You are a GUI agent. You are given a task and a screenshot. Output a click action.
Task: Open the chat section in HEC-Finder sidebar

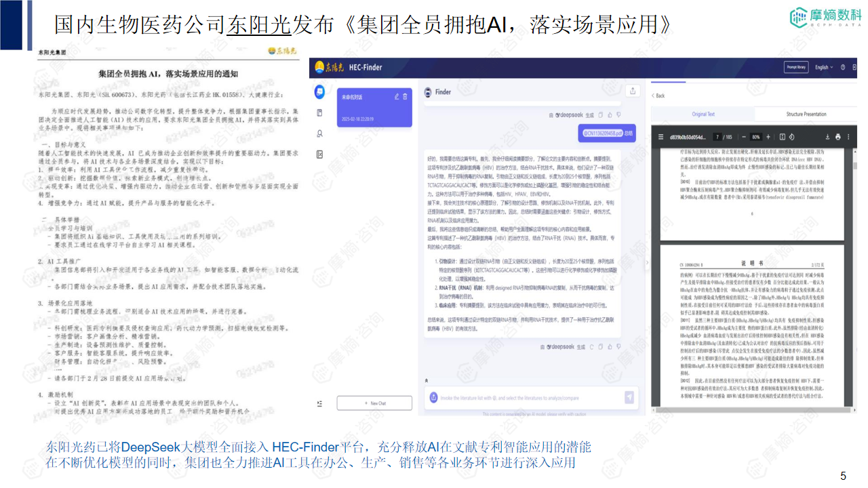(x=319, y=91)
